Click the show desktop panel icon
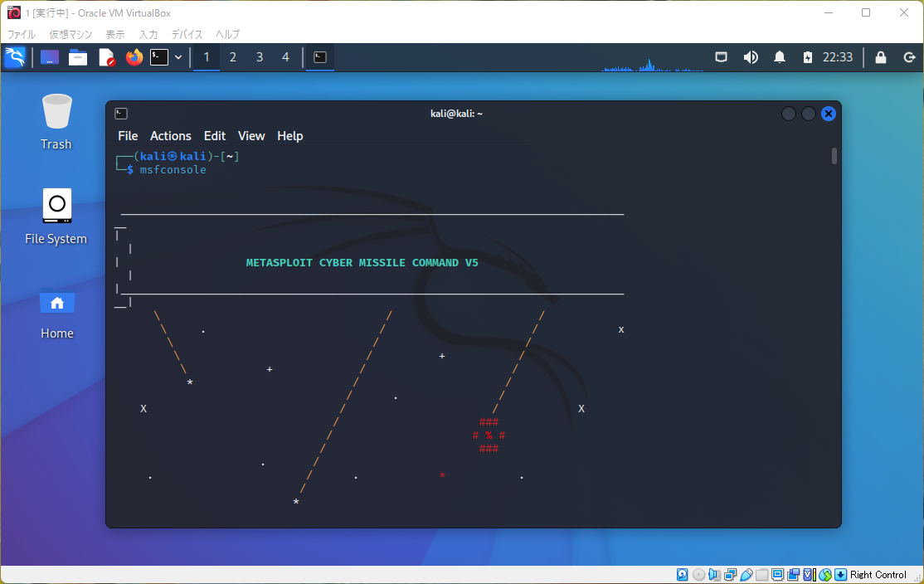 point(50,57)
